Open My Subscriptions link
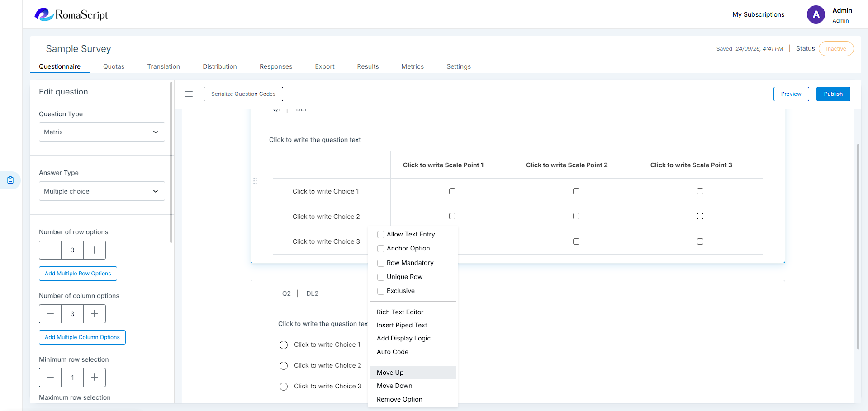 (x=759, y=14)
